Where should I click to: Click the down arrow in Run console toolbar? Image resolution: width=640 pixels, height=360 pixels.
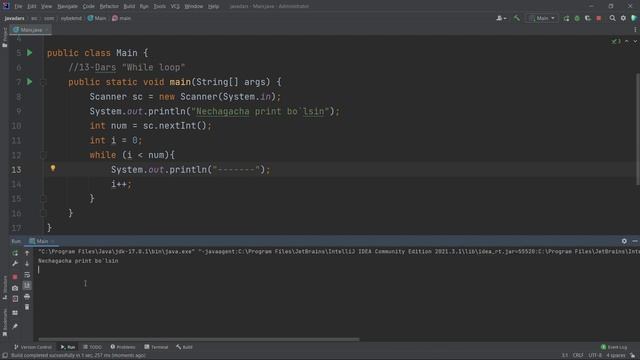27,264
